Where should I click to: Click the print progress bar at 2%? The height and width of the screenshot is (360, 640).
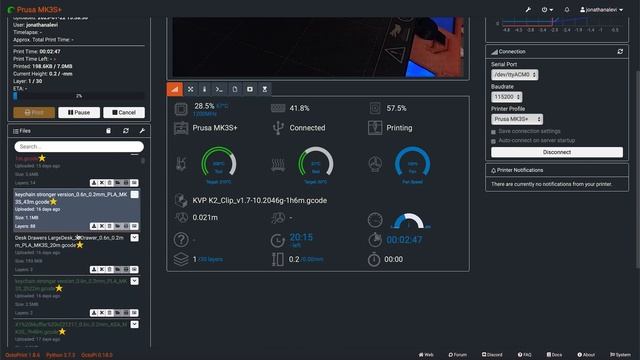pyautogui.click(x=79, y=96)
